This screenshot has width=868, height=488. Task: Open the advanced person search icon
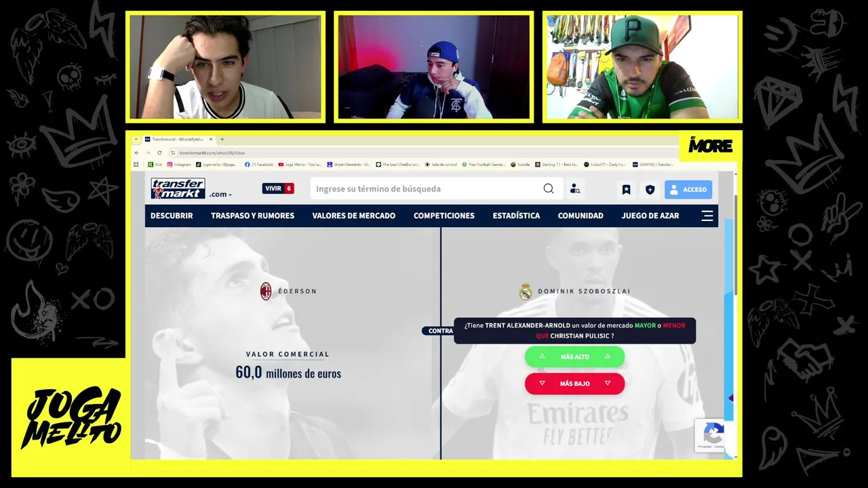[575, 189]
